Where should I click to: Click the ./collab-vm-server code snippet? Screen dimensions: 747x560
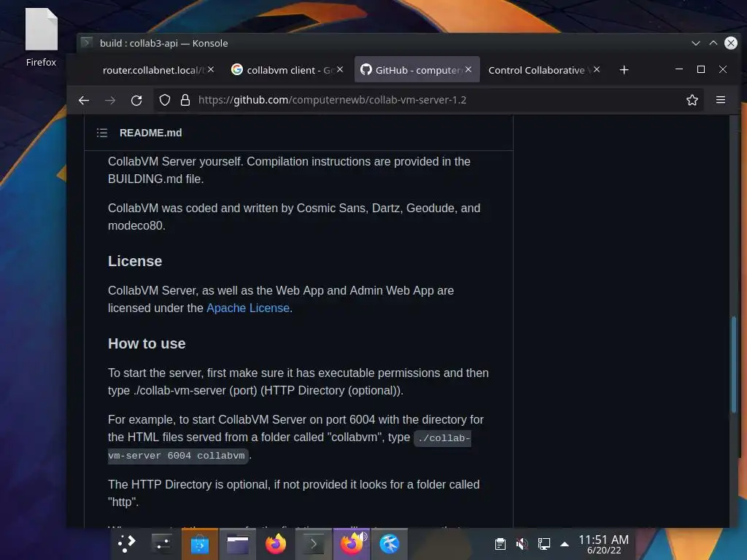coord(290,447)
